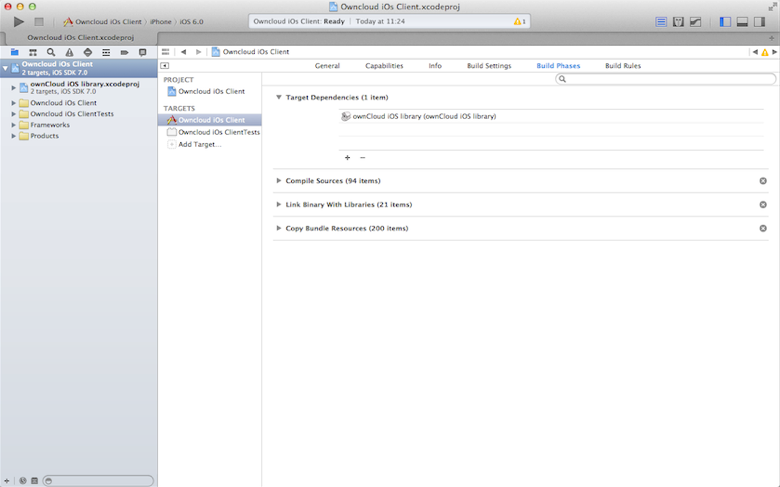Image resolution: width=780 pixels, height=487 pixels.
Task: Toggle the bottom Debug area
Action: [x=743, y=21]
